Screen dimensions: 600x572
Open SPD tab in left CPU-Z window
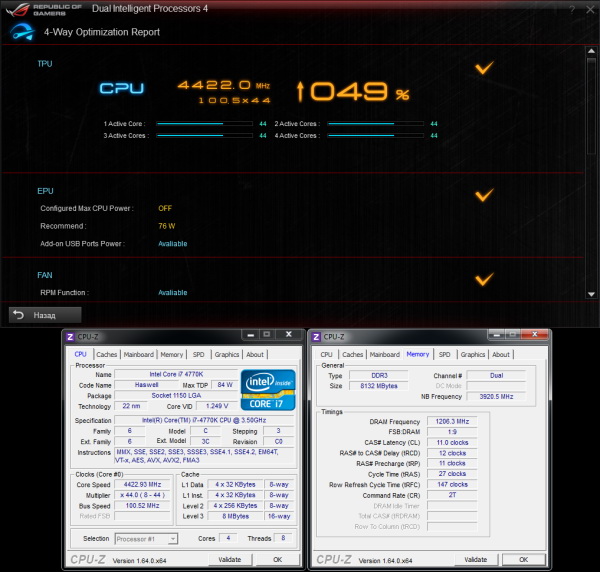[x=198, y=354]
